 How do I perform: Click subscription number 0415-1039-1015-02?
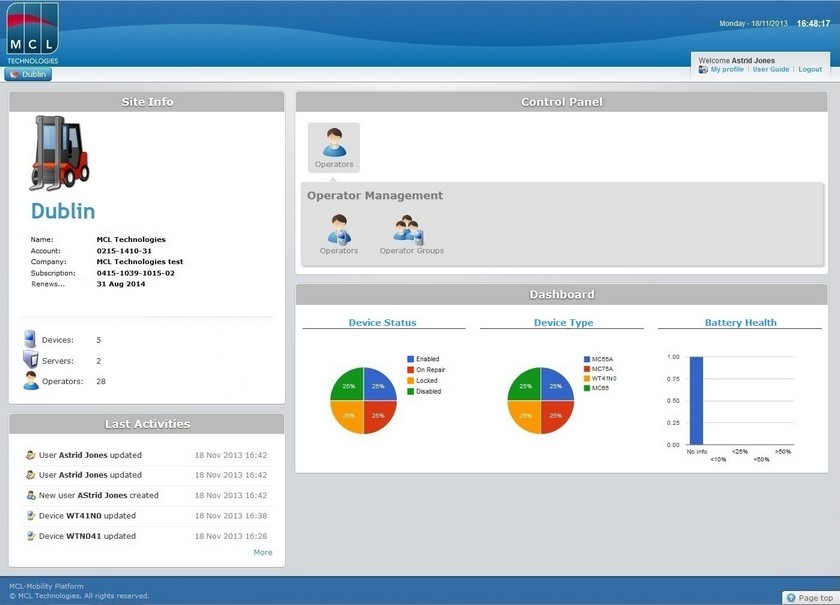(136, 273)
